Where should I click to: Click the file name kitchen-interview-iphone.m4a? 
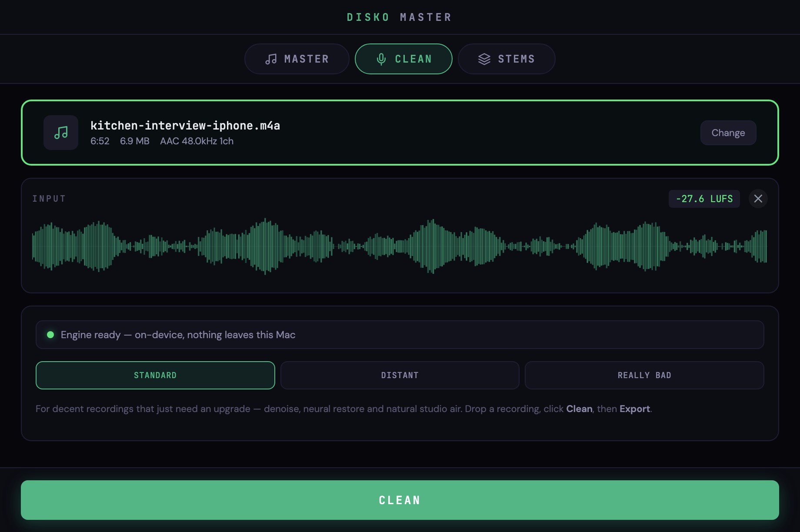pos(185,126)
